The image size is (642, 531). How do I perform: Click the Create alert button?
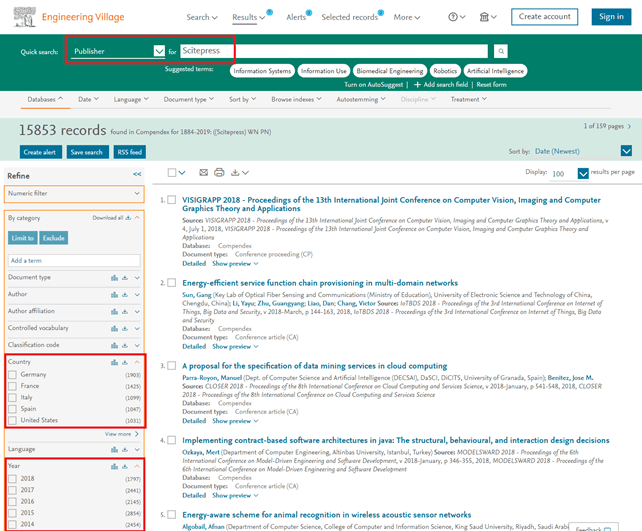(x=40, y=152)
